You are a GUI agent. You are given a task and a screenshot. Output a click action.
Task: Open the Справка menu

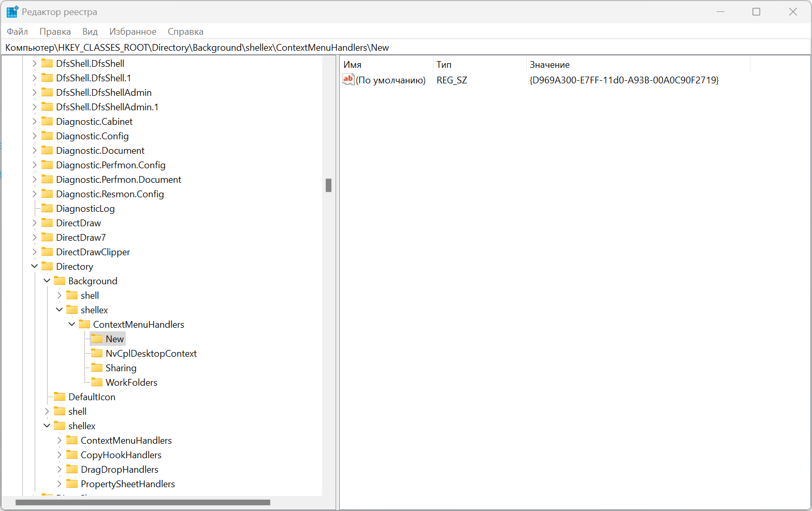pos(185,32)
